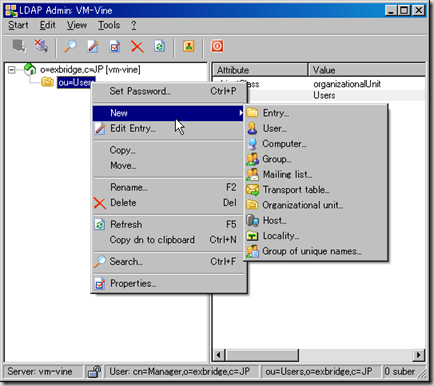Click the Disconnect toolbar icon
434x386 pixels.
coord(41,46)
